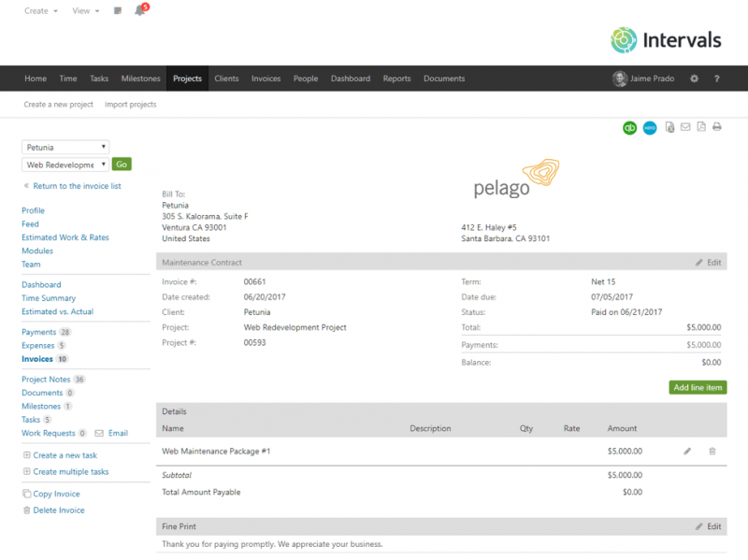Open the Web Redevelopment project dropdown
Screen dimensions: 748x560
(65, 165)
